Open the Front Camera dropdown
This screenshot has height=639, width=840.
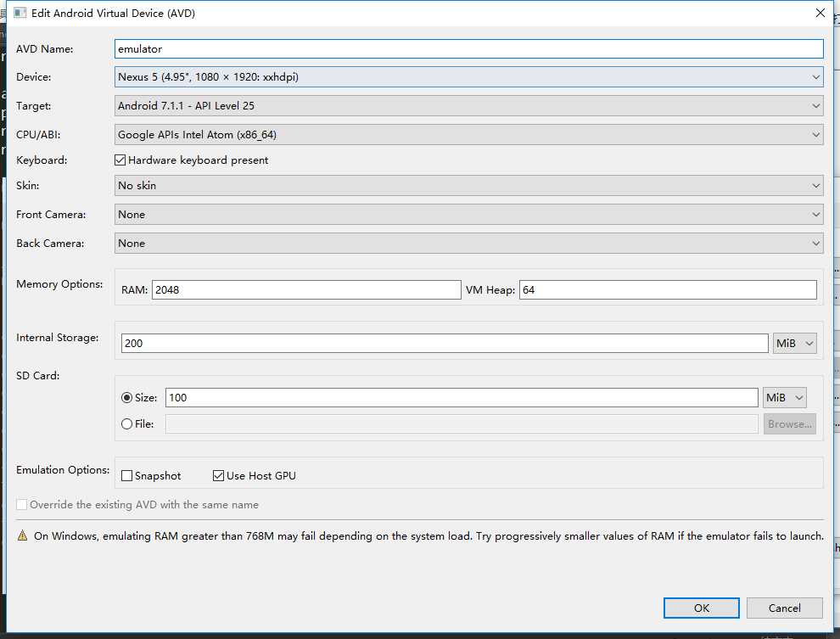tap(468, 215)
